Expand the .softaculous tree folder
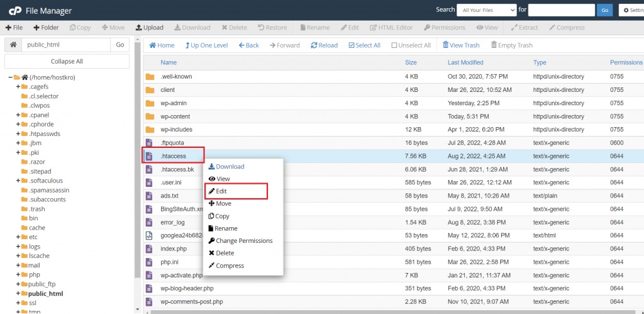The image size is (644, 314). (18, 181)
